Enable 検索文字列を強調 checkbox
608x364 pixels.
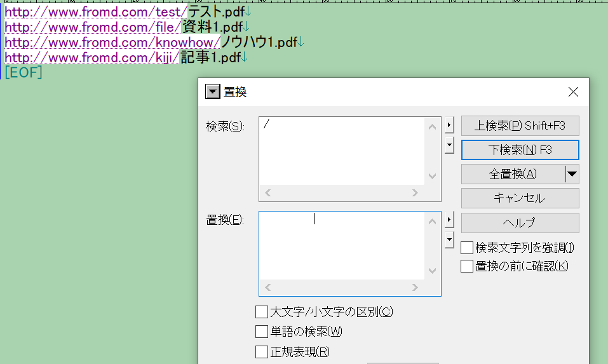467,247
